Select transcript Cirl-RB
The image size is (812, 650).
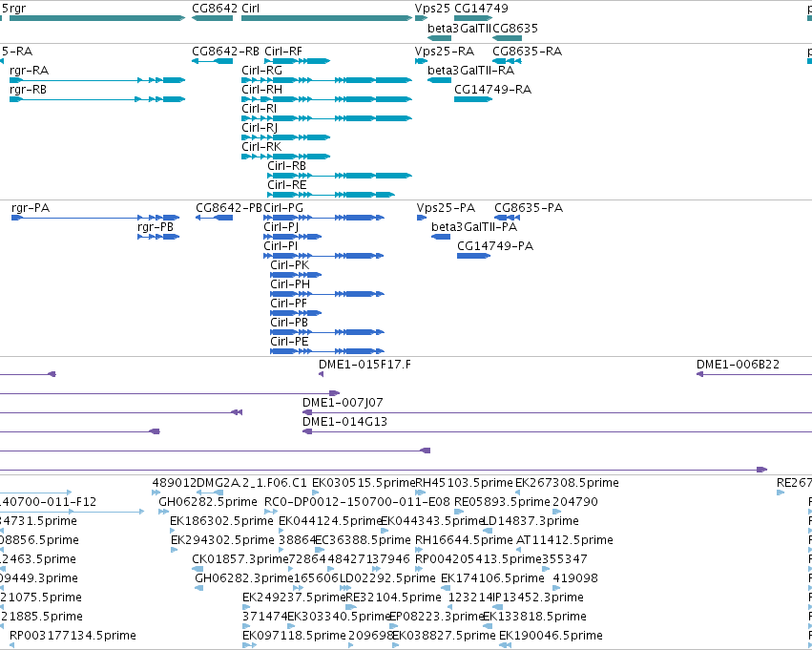tap(340, 176)
